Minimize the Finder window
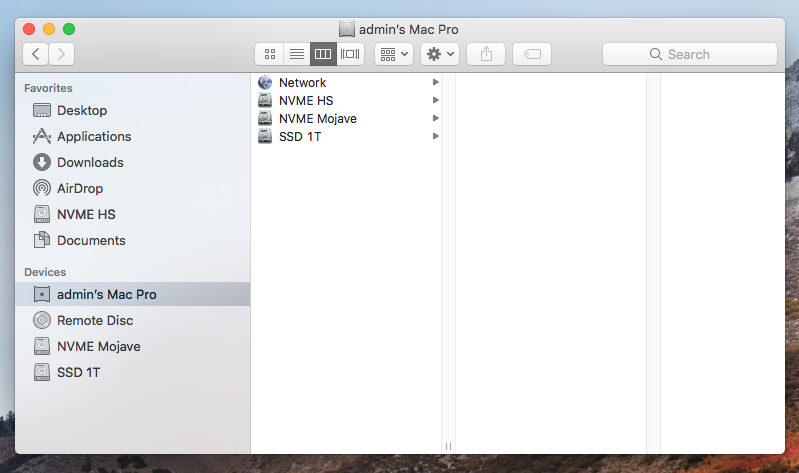 pos(49,29)
